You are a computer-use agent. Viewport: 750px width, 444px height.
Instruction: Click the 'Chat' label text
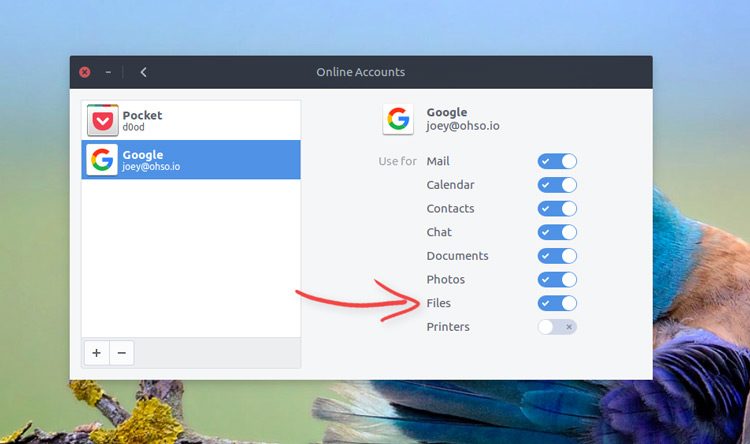click(x=439, y=232)
